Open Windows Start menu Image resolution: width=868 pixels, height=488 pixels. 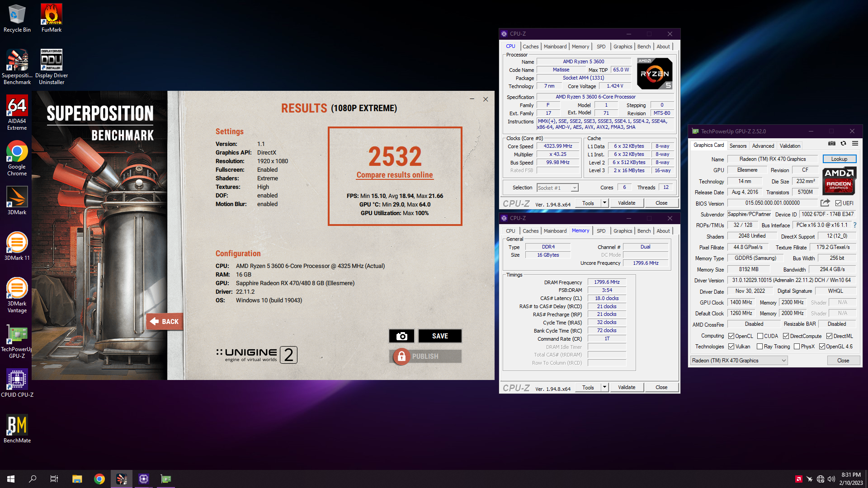point(11,479)
